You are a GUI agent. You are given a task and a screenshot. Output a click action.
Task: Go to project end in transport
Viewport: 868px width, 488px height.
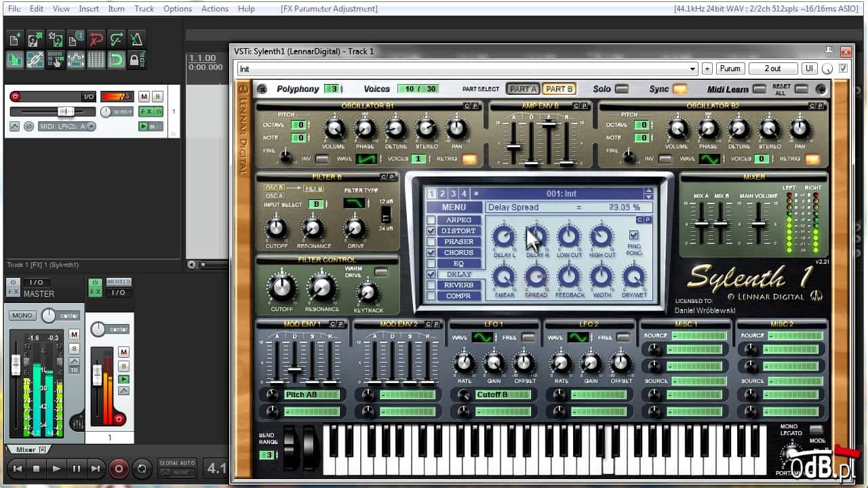96,468
